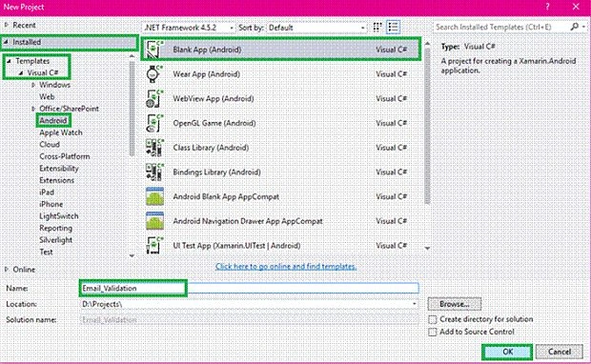Image resolution: width=591 pixels, height=364 pixels.
Task: Switch to small icons grid view
Action: click(x=377, y=27)
